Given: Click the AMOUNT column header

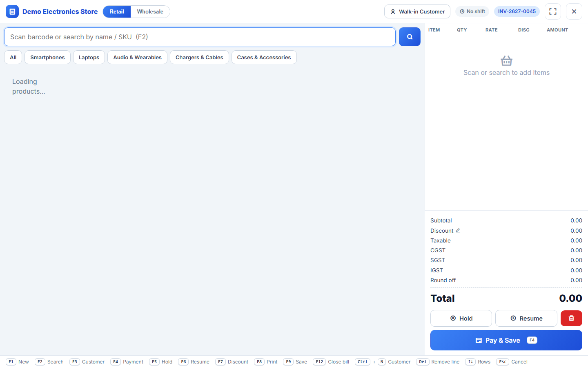Looking at the screenshot, I should (557, 30).
